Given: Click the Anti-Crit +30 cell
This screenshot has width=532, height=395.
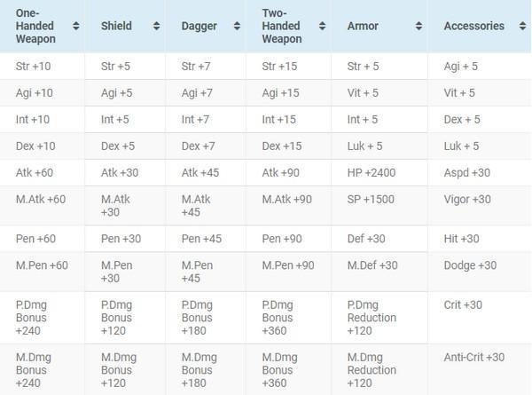Looking at the screenshot, I should [x=480, y=369].
